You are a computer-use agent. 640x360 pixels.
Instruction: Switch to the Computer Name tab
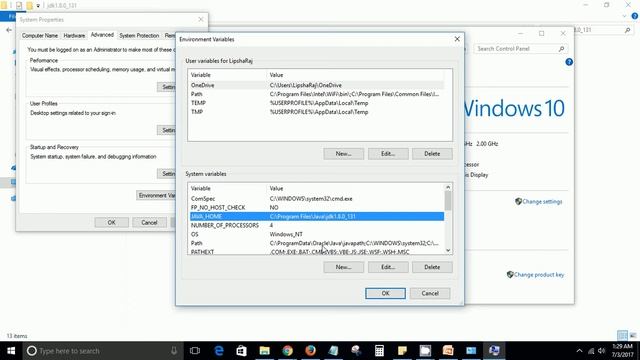click(40, 36)
